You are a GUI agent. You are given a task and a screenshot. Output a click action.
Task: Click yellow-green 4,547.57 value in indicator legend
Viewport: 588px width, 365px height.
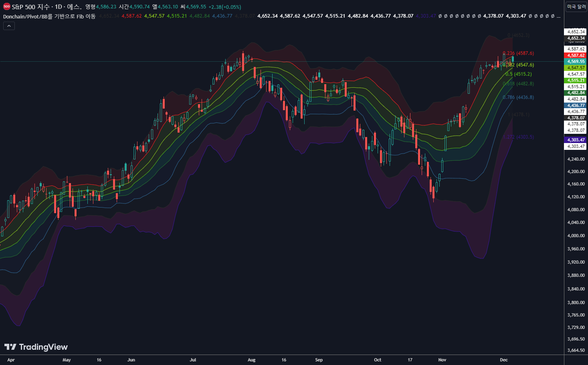click(x=154, y=16)
